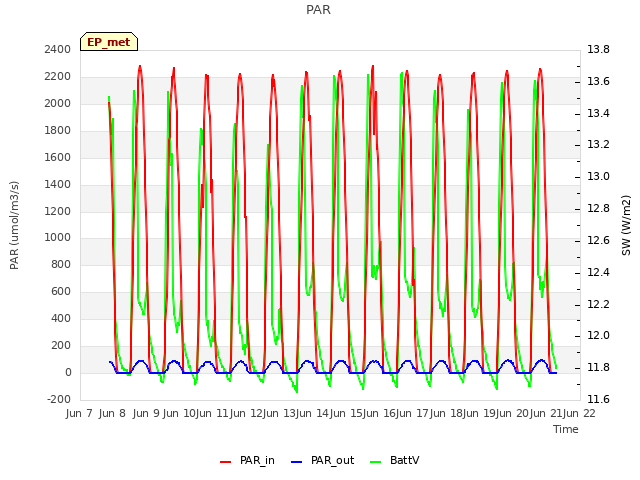Click the PAR chart title
This screenshot has width=640, height=480.
(318, 9)
